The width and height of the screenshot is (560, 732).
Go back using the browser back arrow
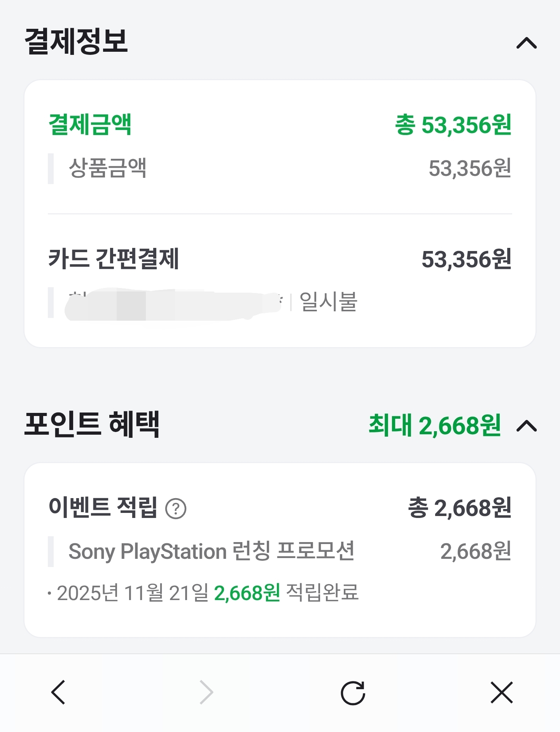pyautogui.click(x=58, y=692)
